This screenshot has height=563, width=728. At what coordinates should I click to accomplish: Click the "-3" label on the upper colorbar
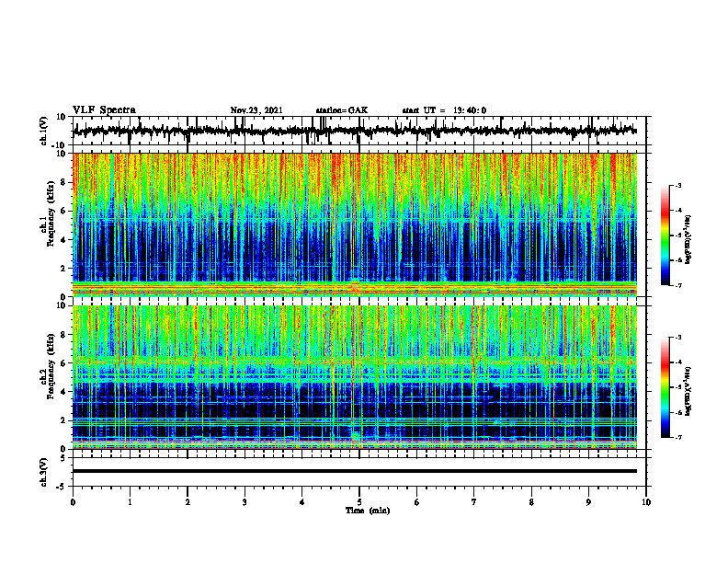tap(678, 185)
